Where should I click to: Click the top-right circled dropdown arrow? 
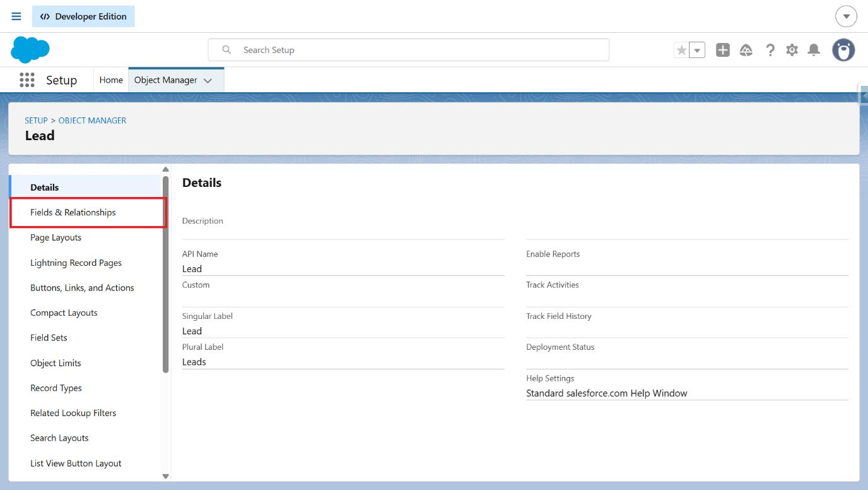(847, 16)
